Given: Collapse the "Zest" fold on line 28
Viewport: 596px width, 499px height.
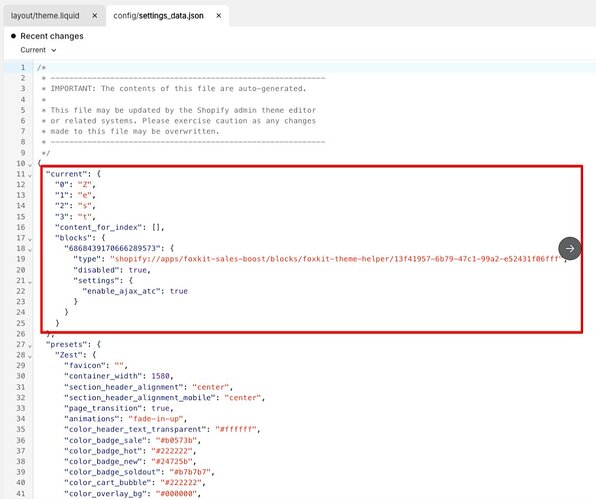Looking at the screenshot, I should point(30,356).
